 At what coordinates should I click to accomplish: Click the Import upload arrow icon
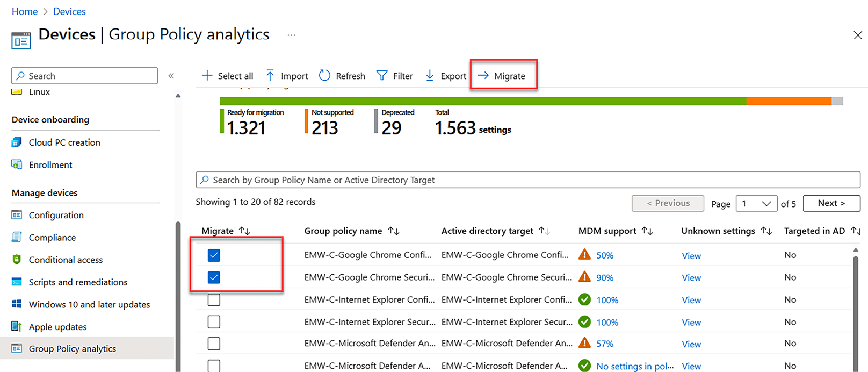pyautogui.click(x=270, y=76)
